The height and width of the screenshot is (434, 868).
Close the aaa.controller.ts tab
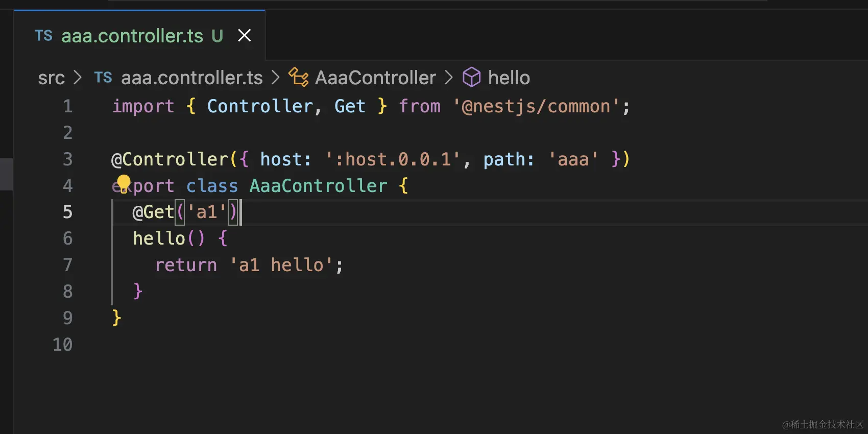click(245, 36)
